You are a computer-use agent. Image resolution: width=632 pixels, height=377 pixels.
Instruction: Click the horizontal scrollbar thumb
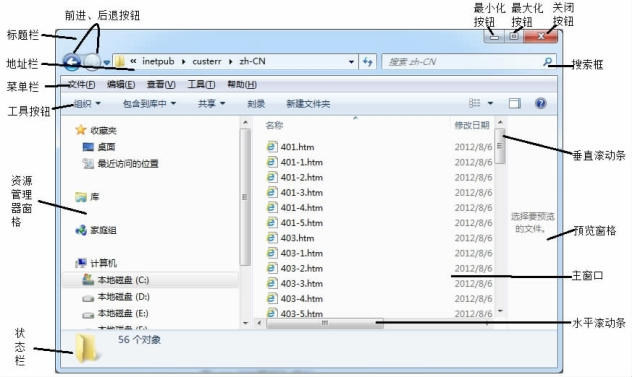pyautogui.click(x=325, y=323)
